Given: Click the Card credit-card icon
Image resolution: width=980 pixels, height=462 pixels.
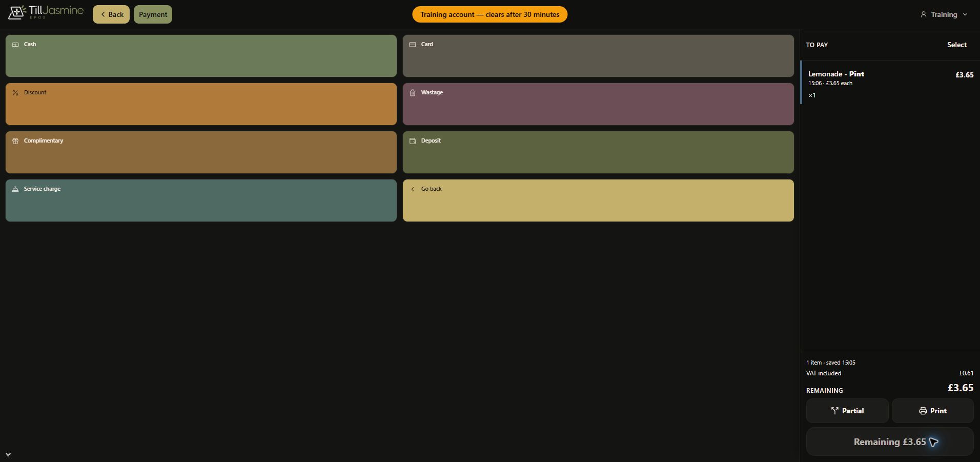Looking at the screenshot, I should (x=413, y=45).
